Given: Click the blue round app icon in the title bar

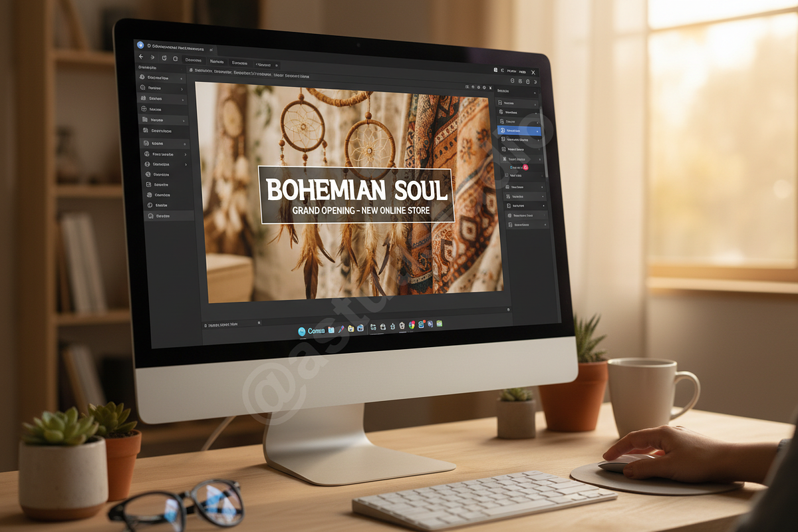Looking at the screenshot, I should point(140,45).
